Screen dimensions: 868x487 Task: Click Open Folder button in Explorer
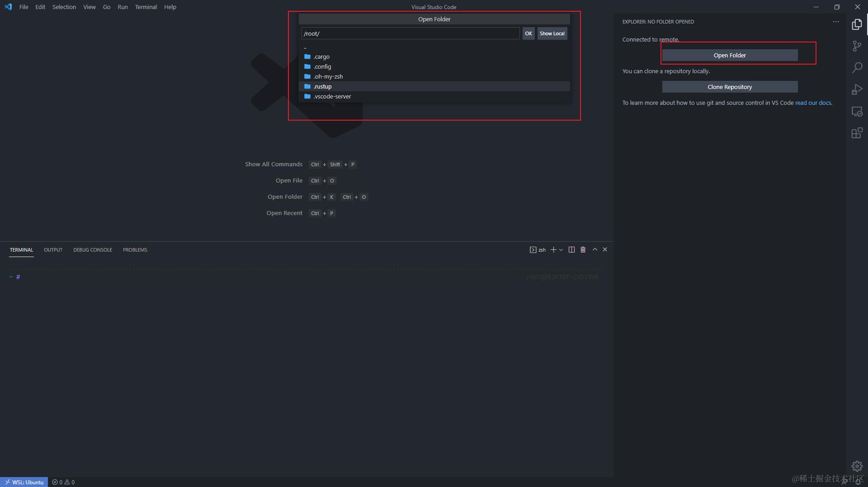click(x=730, y=55)
